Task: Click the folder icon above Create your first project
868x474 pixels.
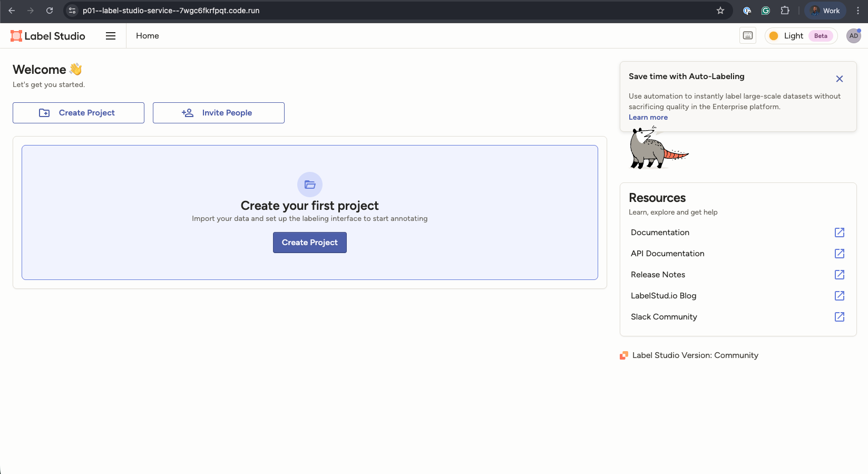Action: point(310,185)
